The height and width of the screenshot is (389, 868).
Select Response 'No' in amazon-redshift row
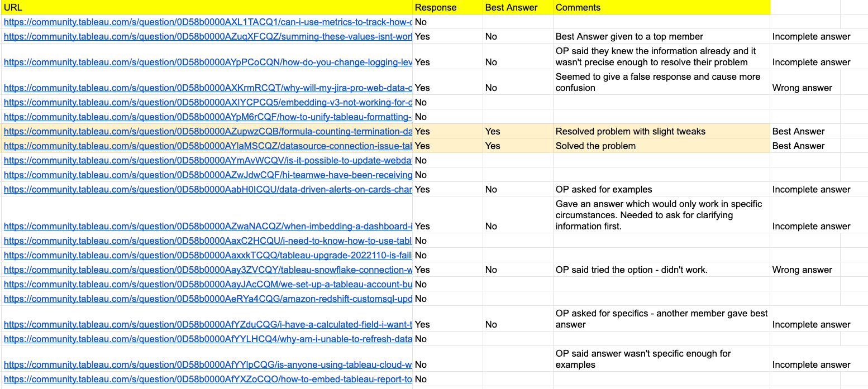point(448,299)
